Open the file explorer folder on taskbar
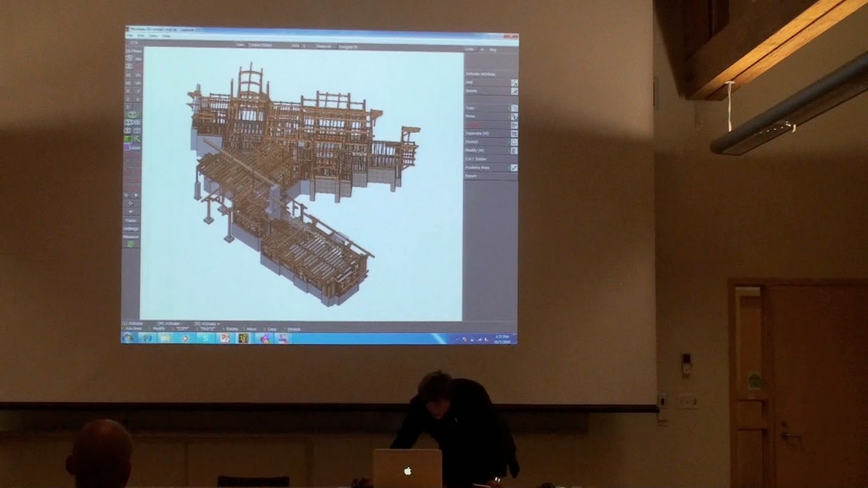This screenshot has height=488, width=868. [x=165, y=338]
